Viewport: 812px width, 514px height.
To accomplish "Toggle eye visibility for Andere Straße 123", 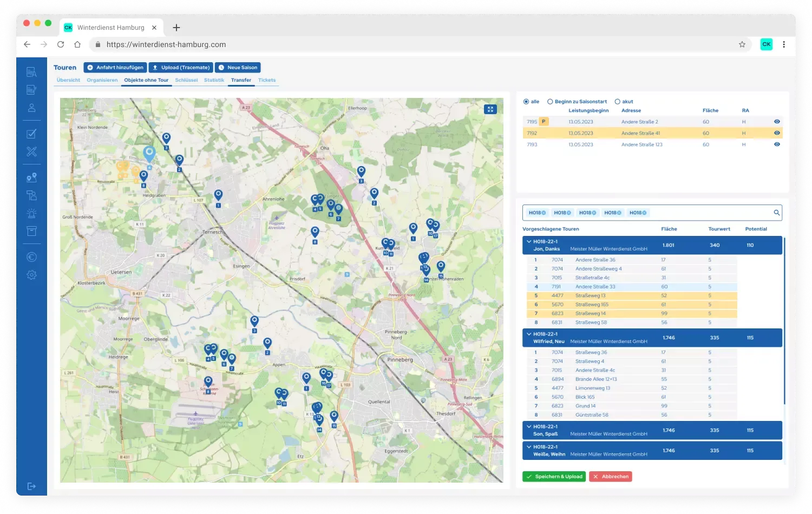I will click(777, 144).
